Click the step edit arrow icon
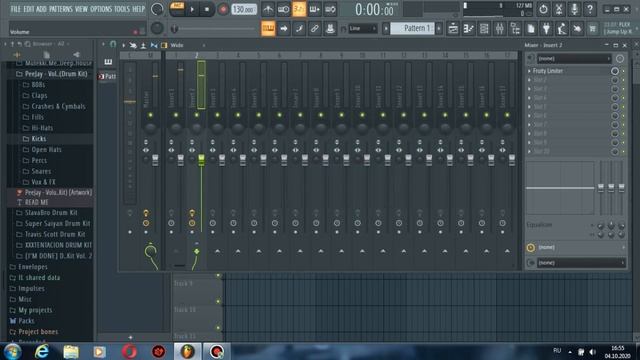This screenshot has width=640, height=360. coord(284,29)
